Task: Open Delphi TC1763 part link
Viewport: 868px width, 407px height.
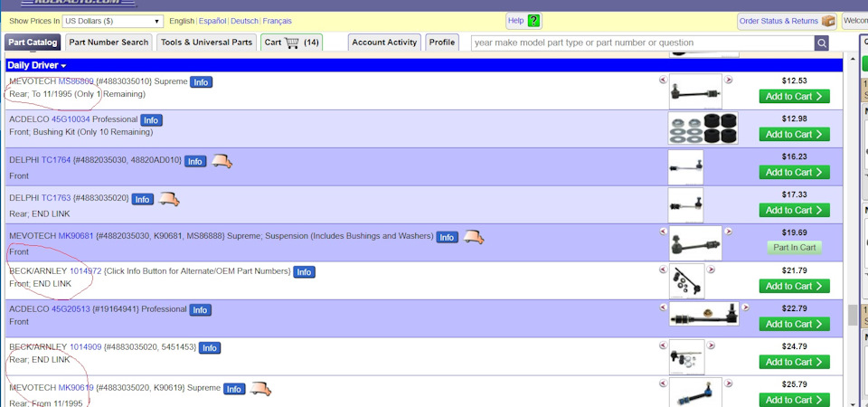Action: (56, 198)
